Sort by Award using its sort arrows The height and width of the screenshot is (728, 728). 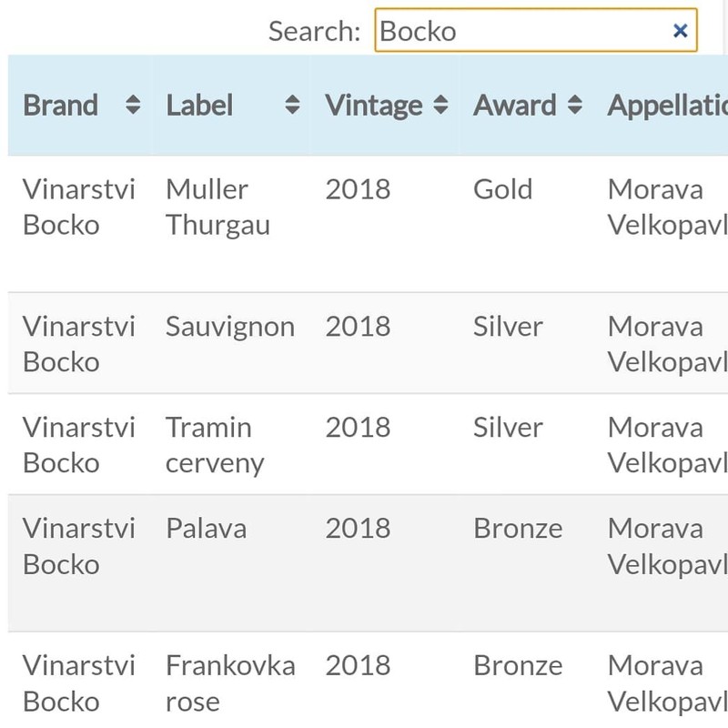pos(574,106)
